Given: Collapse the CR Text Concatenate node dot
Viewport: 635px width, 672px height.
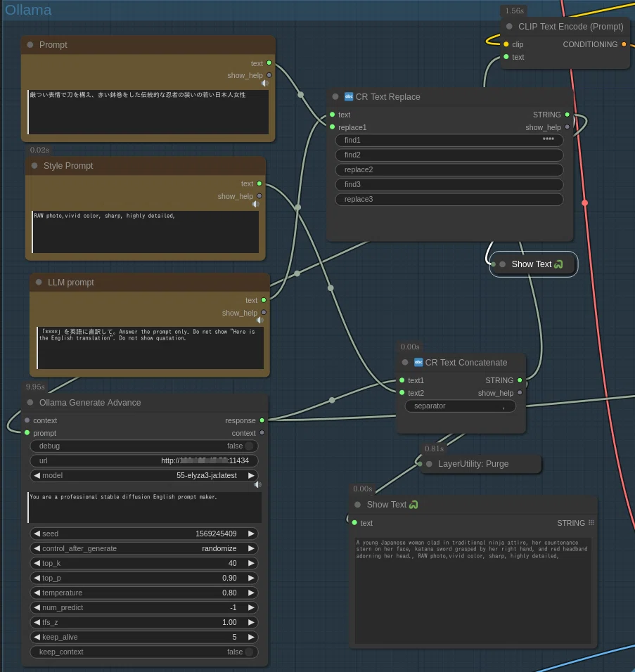Looking at the screenshot, I should (405, 363).
